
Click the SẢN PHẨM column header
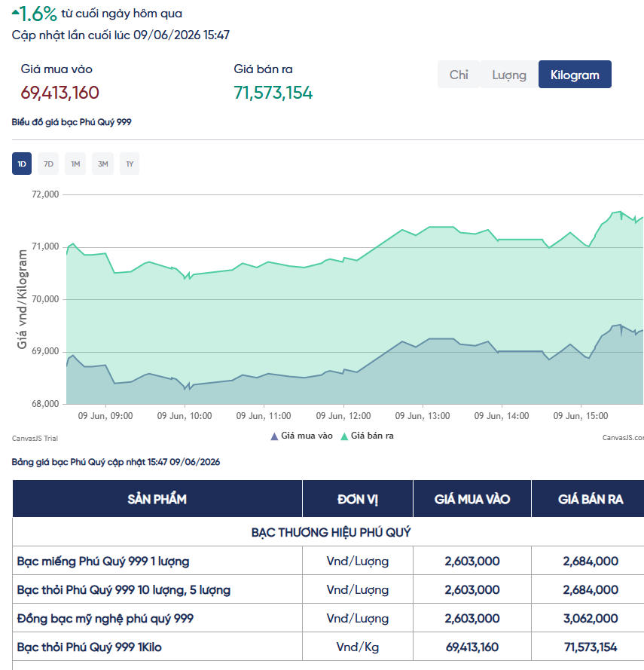click(x=157, y=499)
